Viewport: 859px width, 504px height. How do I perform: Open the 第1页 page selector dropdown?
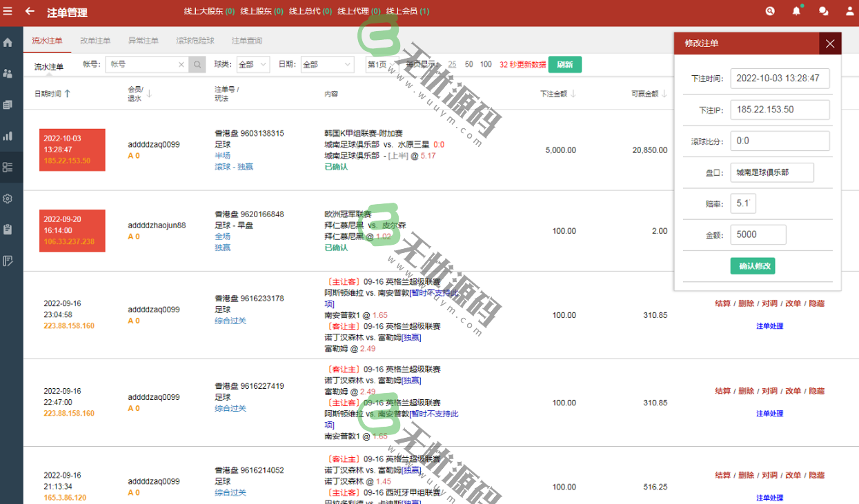tap(381, 63)
